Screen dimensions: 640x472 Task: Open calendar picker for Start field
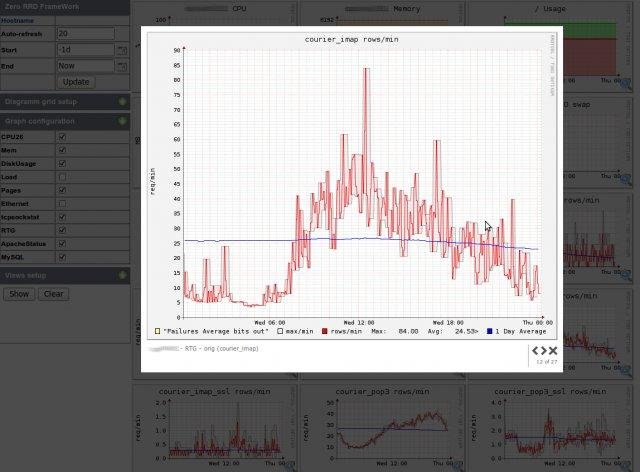click(122, 50)
